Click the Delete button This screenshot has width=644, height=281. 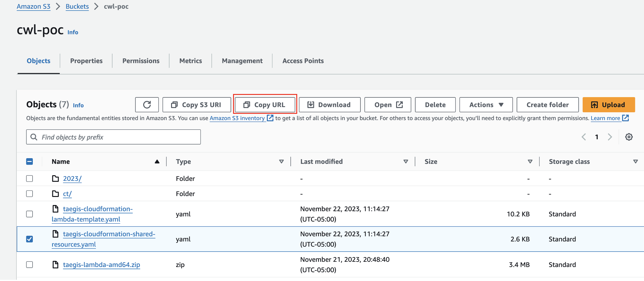(435, 105)
